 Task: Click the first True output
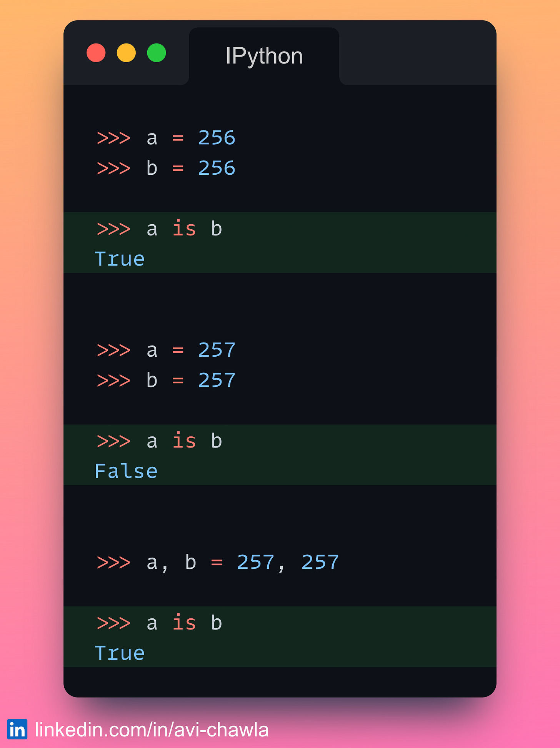pos(120,259)
